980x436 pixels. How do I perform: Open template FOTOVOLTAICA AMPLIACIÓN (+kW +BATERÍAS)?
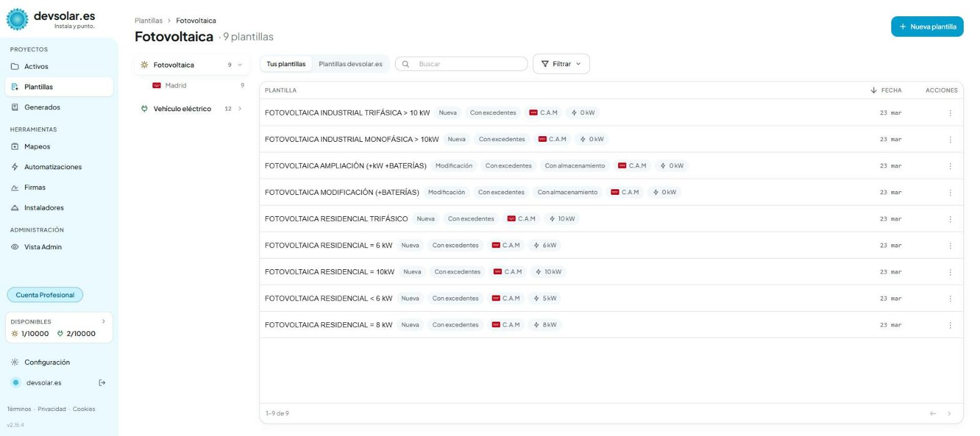coord(346,166)
